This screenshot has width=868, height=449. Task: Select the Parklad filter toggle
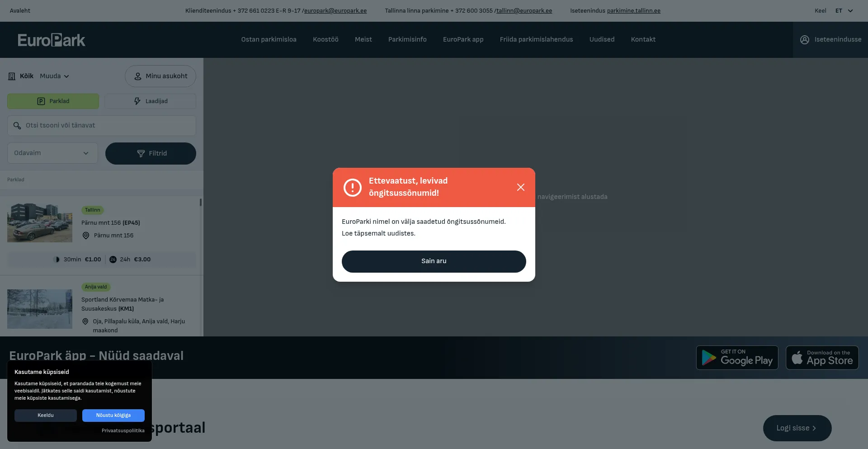pyautogui.click(x=53, y=101)
